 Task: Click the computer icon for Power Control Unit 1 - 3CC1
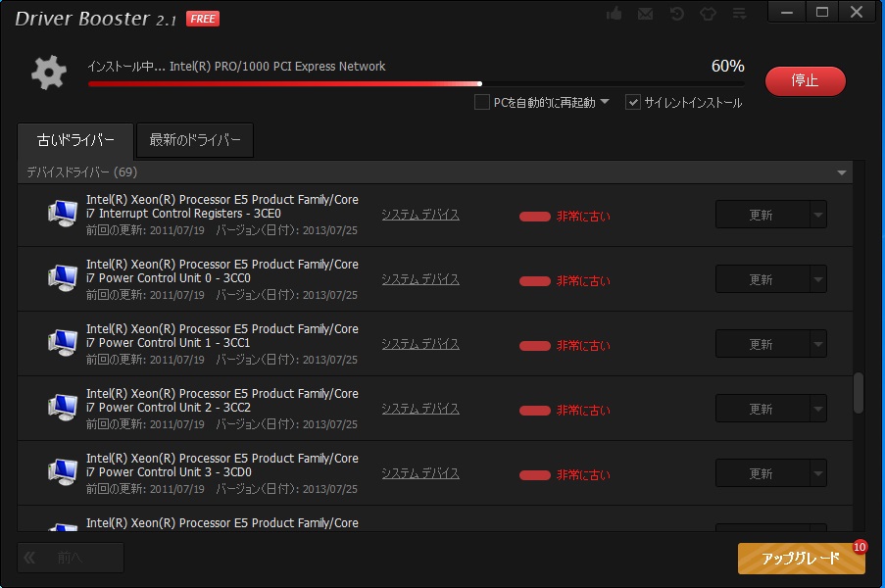[63, 343]
